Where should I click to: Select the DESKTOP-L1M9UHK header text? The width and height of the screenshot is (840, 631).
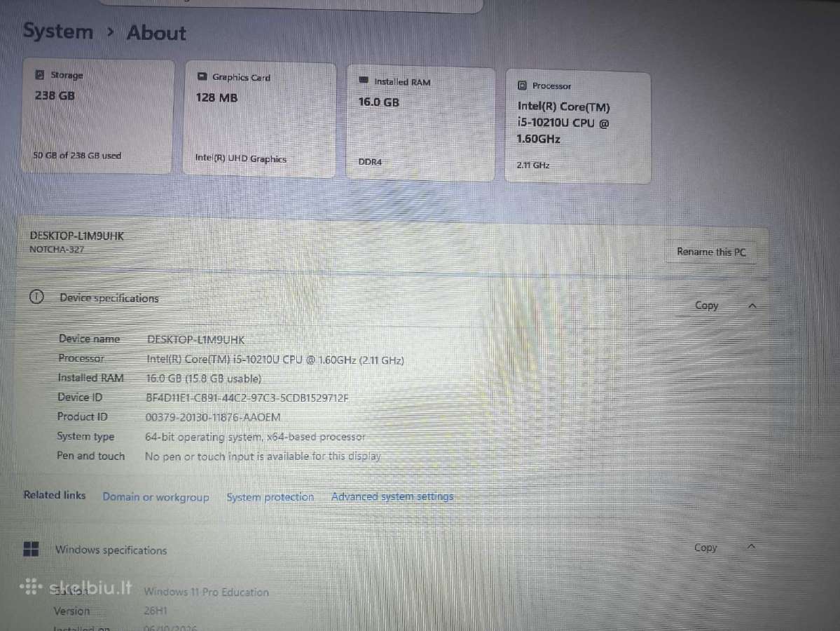tap(76, 236)
